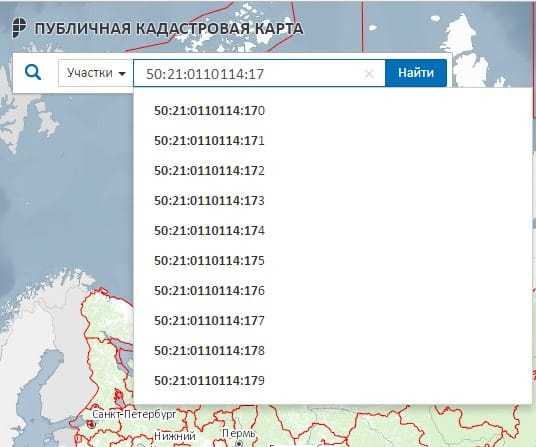
Task: Focus the cadastral number search input
Action: (x=259, y=73)
